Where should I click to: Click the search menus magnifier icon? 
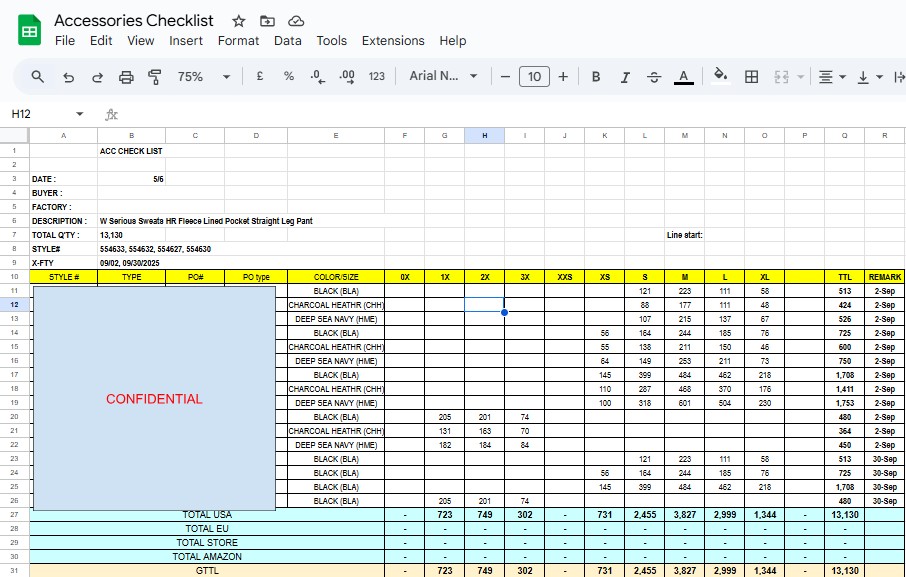[x=38, y=77]
